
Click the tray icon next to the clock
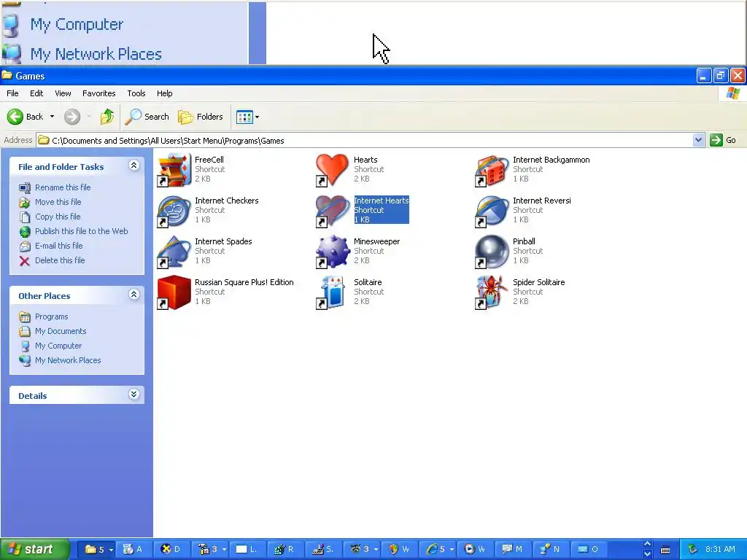(693, 549)
